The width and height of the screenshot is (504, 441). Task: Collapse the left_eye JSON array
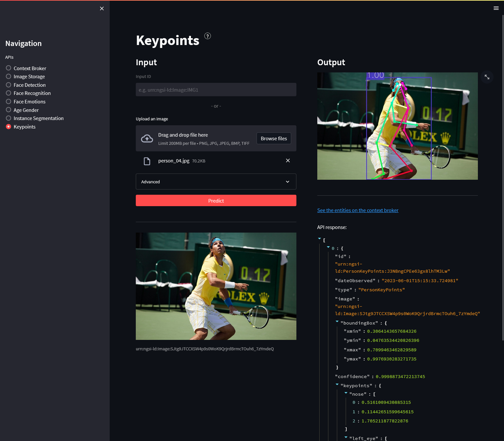pos(346,437)
